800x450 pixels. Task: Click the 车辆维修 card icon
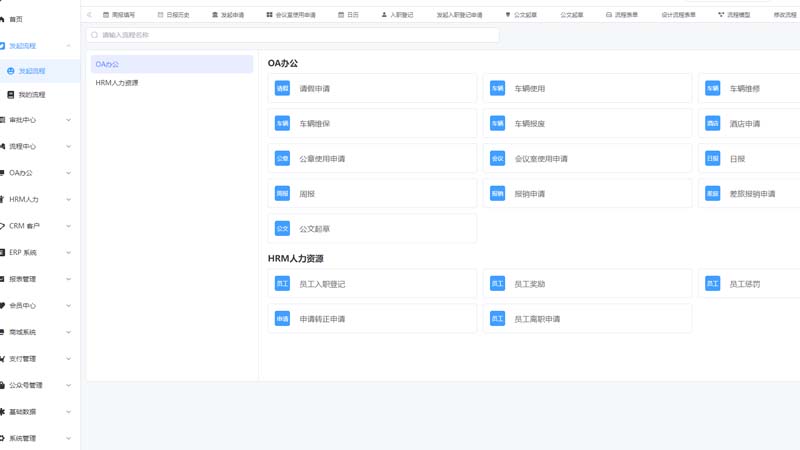tap(713, 88)
